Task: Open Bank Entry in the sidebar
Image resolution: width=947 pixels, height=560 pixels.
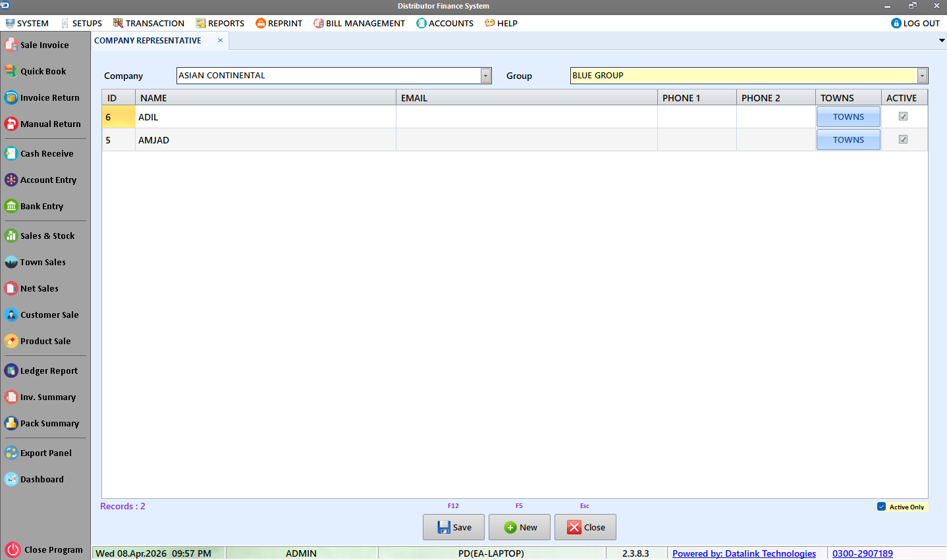Action: click(x=34, y=206)
